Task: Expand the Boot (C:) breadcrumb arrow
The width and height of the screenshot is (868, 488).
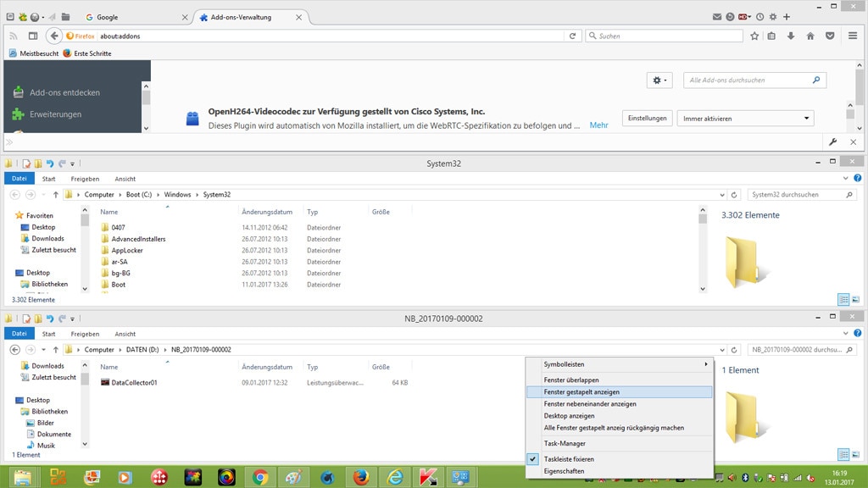Action: (158, 195)
